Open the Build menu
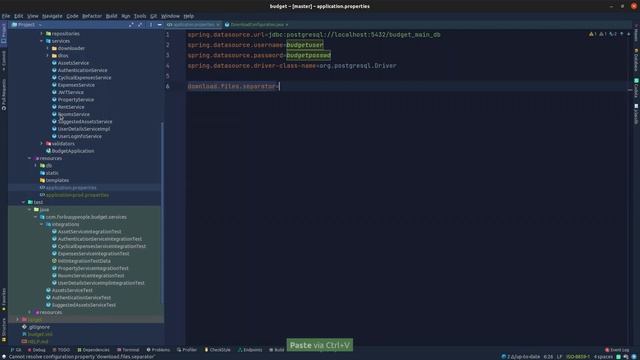640x360 pixels. [111, 16]
